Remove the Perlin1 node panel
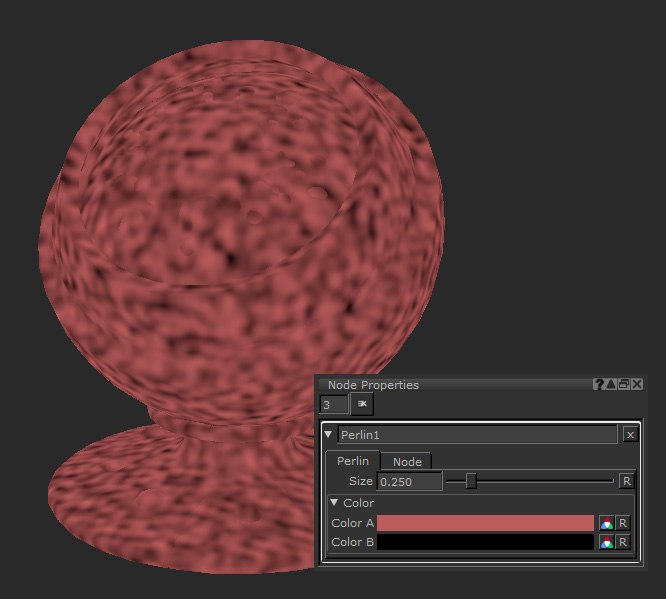666x599 pixels. pyautogui.click(x=629, y=434)
